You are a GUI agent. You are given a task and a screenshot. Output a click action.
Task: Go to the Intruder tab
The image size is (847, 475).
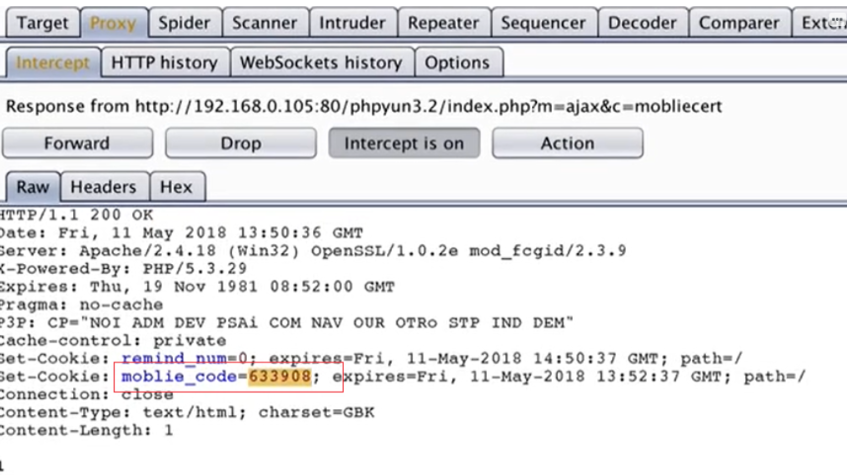click(352, 22)
